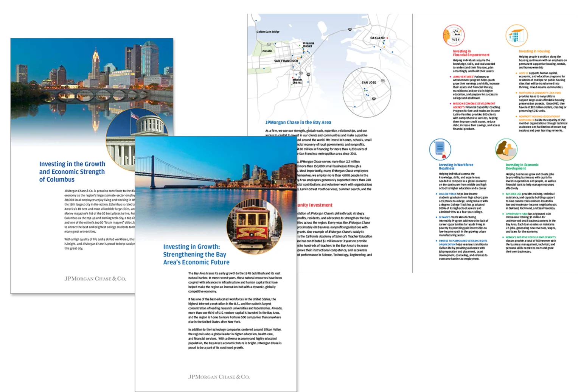581x392 pixels.
Task: Click the Presidio area on the map
Action: pyautogui.click(x=267, y=51)
